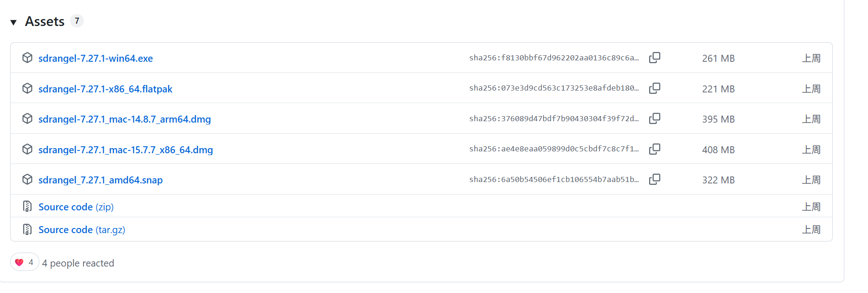Viewport: 868px width, 293px height.
Task: Click zip file icon beside Source code (zip)
Action: (27, 206)
